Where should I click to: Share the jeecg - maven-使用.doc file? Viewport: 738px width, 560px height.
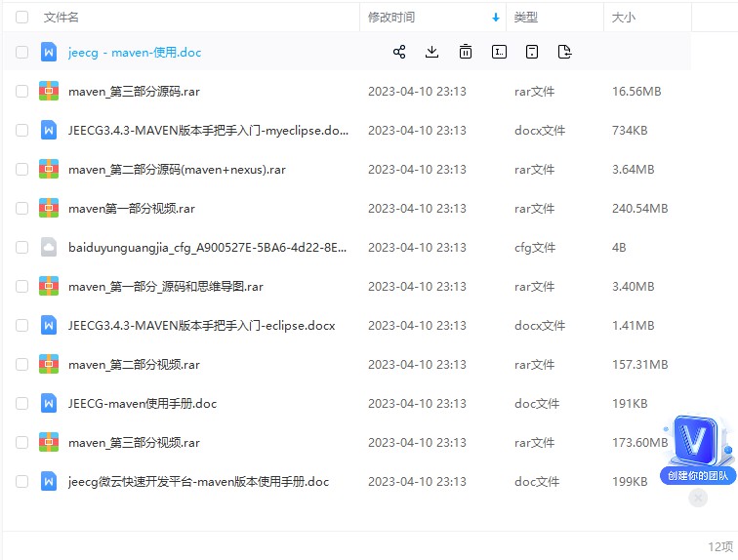pos(399,52)
